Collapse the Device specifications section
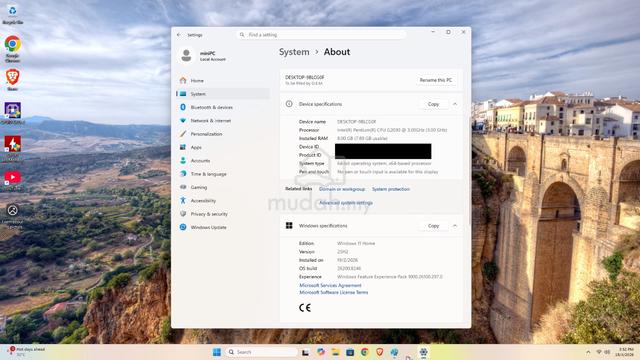The width and height of the screenshot is (640, 360). pos(455,104)
